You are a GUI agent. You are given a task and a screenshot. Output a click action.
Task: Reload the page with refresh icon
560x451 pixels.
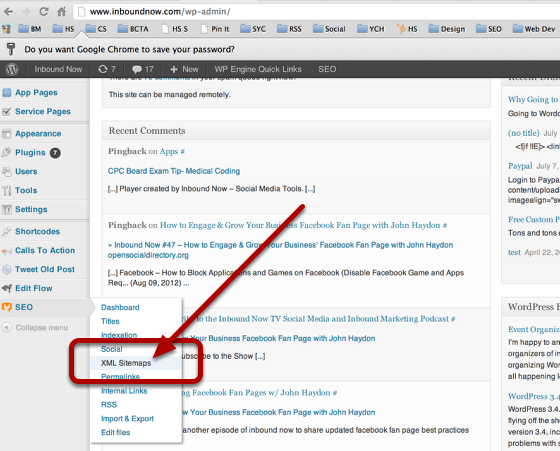coord(44,12)
